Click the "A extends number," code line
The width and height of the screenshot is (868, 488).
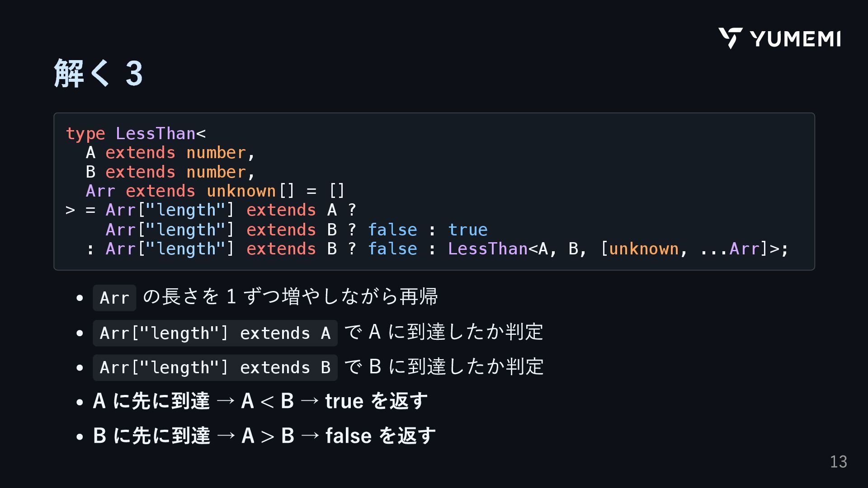pyautogui.click(x=170, y=153)
